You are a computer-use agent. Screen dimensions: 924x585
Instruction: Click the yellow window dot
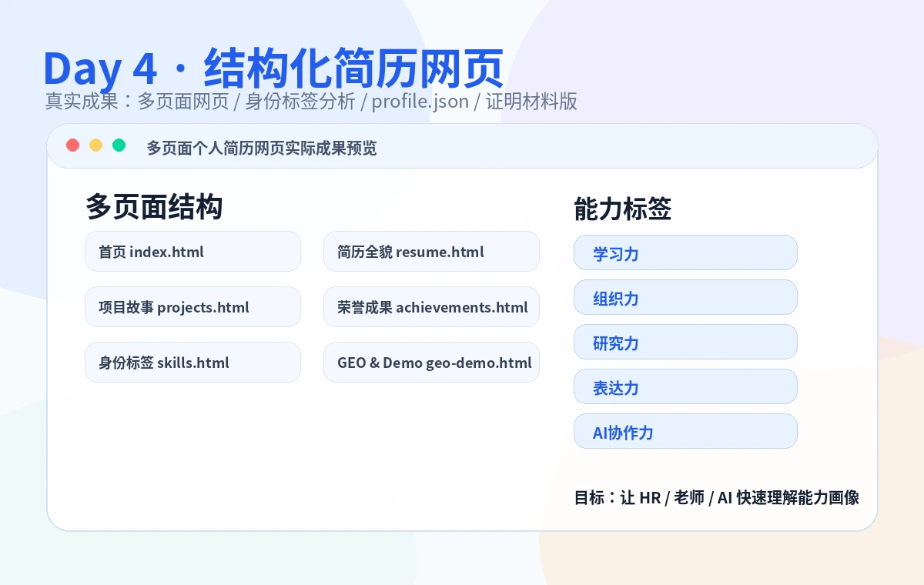click(x=96, y=145)
